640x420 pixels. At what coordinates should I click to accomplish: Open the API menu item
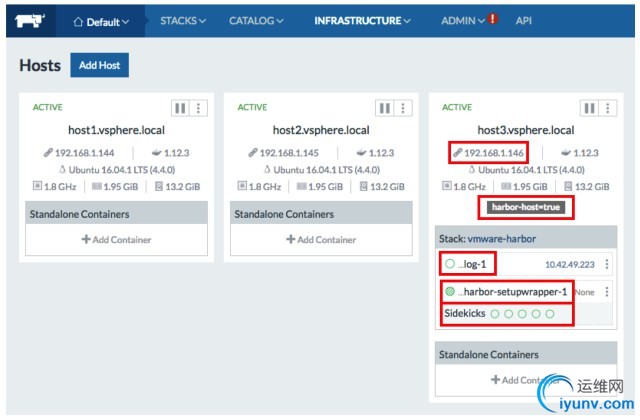[x=523, y=21]
